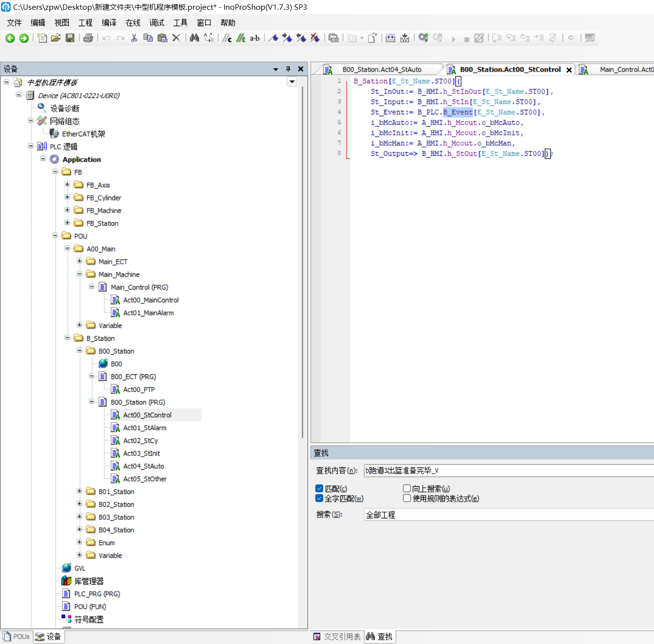The width and height of the screenshot is (654, 644).
Task: Go to previous bookmark icon
Action: coord(301,38)
